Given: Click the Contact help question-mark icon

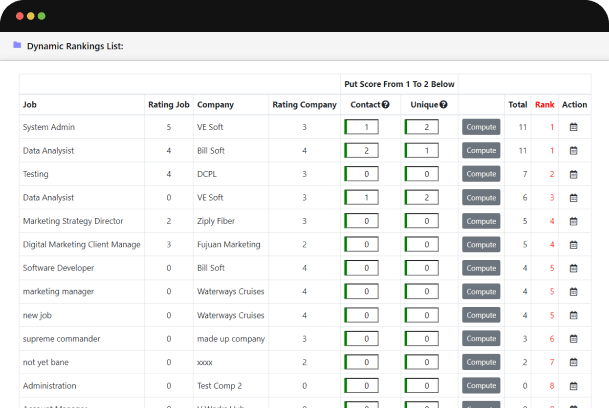Looking at the screenshot, I should click(385, 104).
